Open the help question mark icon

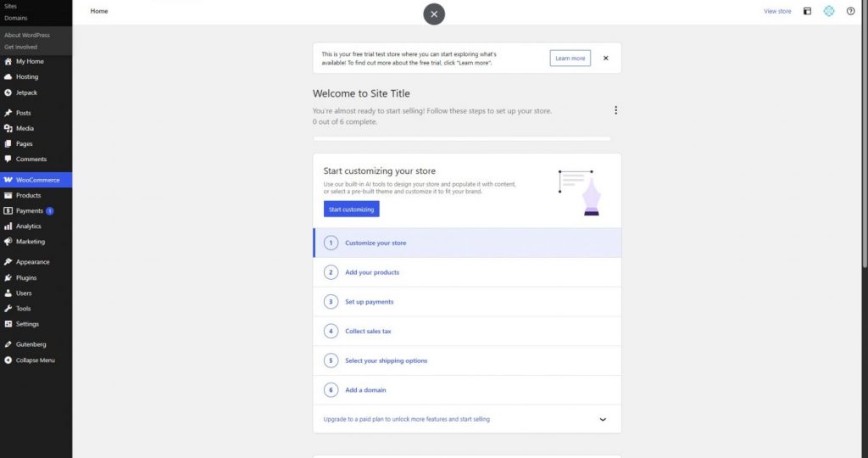[850, 12]
